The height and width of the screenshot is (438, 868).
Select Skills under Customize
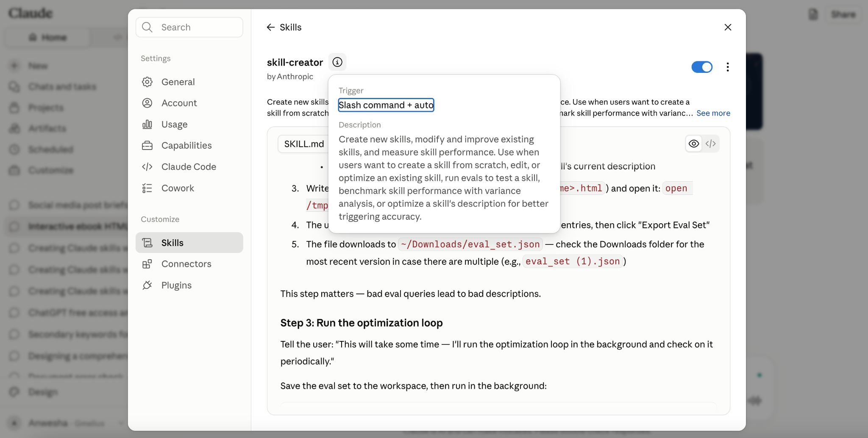pyautogui.click(x=189, y=243)
